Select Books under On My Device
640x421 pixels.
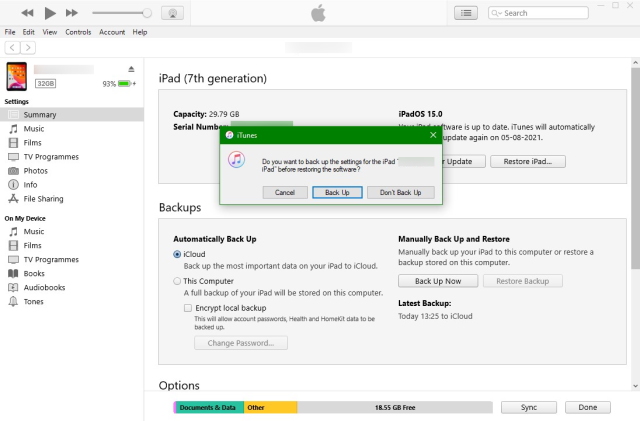click(72, 274)
